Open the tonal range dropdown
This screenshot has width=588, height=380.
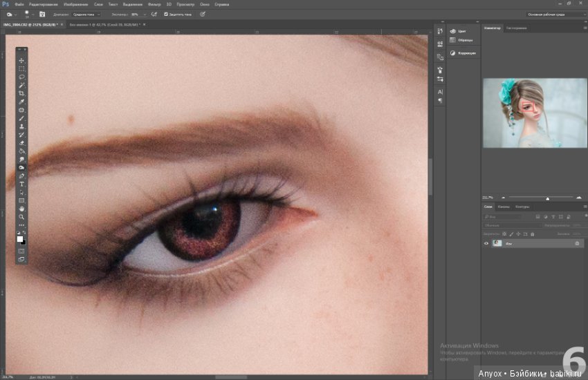tap(86, 15)
